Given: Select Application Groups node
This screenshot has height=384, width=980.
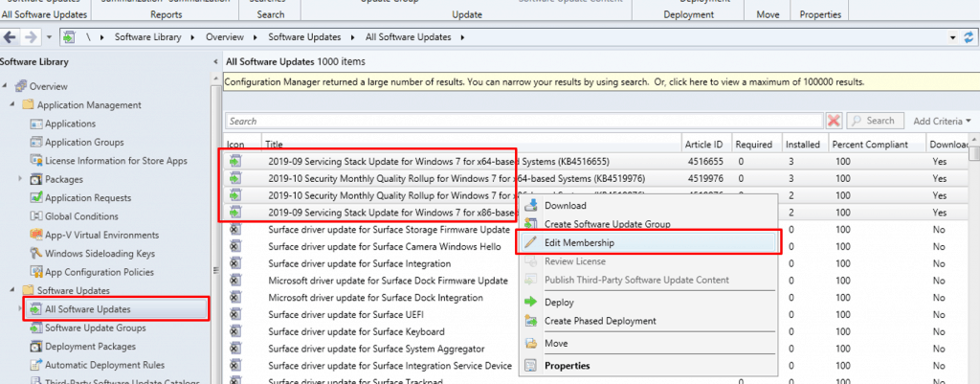Looking at the screenshot, I should tap(84, 142).
